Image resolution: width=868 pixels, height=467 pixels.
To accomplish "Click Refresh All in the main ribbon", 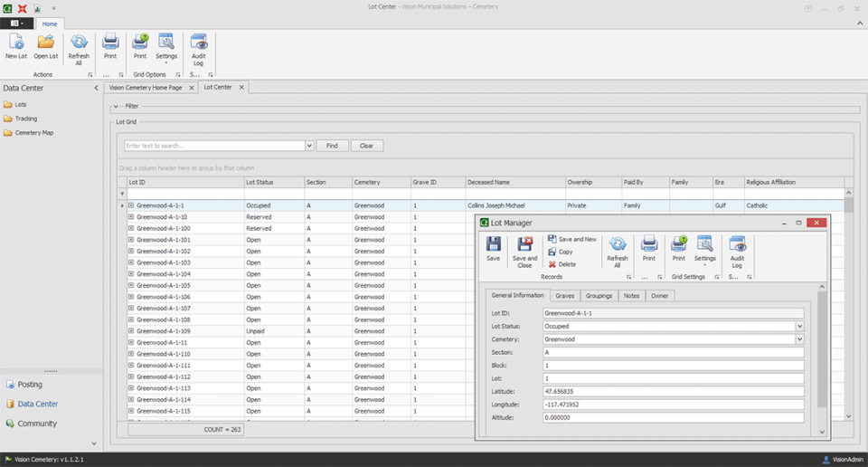I will click(x=79, y=50).
